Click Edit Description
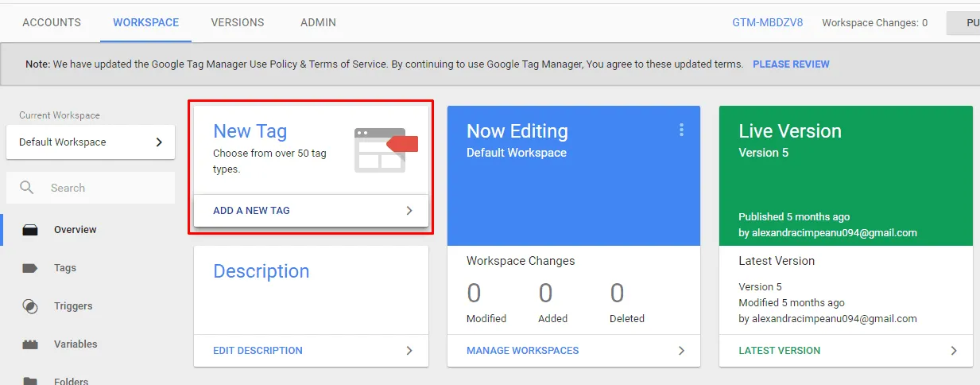 [258, 350]
